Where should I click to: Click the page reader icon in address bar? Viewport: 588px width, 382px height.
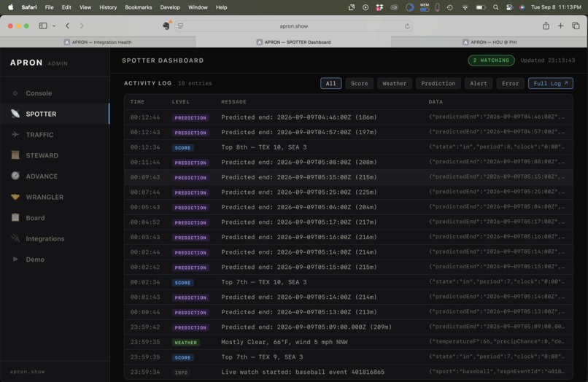click(x=180, y=26)
